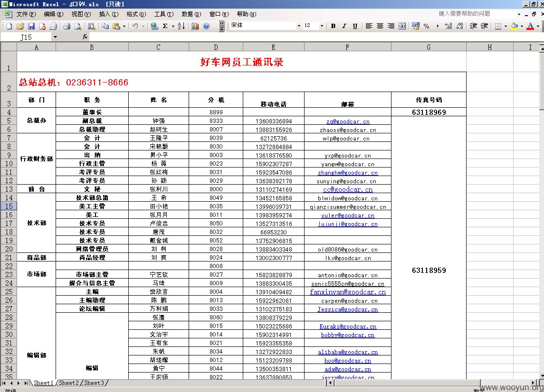Expand the Name Box dropdown arrow
544x392 pixels.
[55, 37]
